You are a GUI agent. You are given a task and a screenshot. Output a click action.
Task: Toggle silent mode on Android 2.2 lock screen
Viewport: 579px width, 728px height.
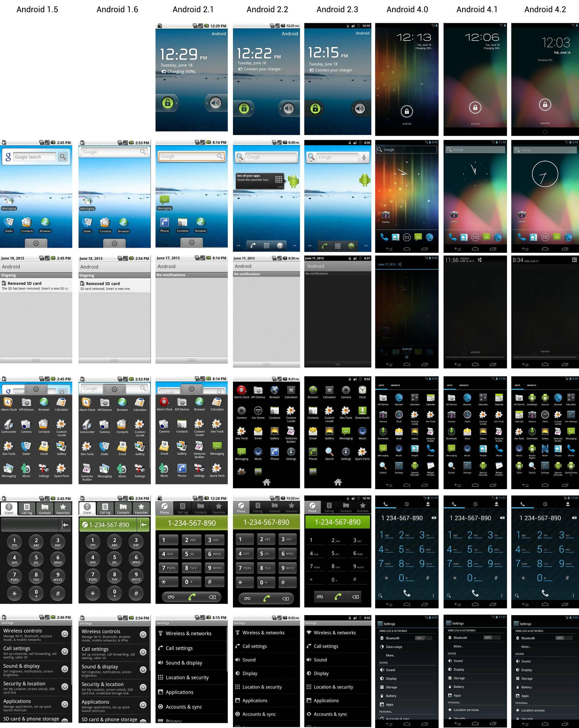click(x=288, y=108)
